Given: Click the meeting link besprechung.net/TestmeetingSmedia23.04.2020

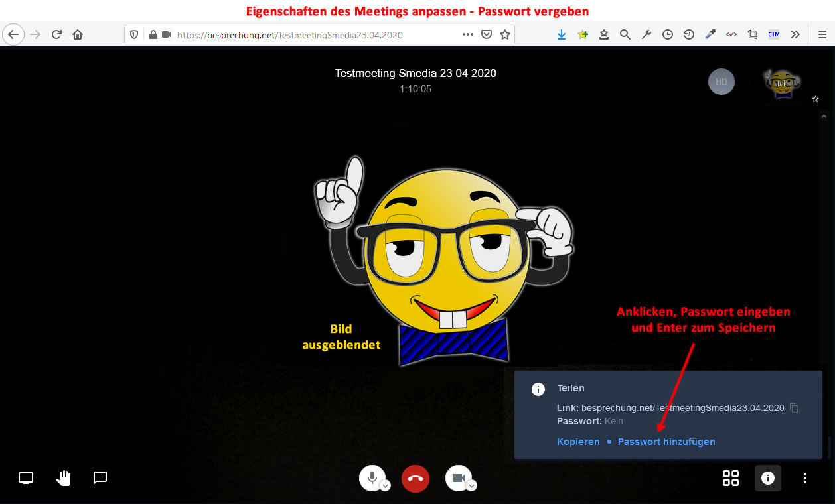Looking at the screenshot, I should (x=683, y=408).
